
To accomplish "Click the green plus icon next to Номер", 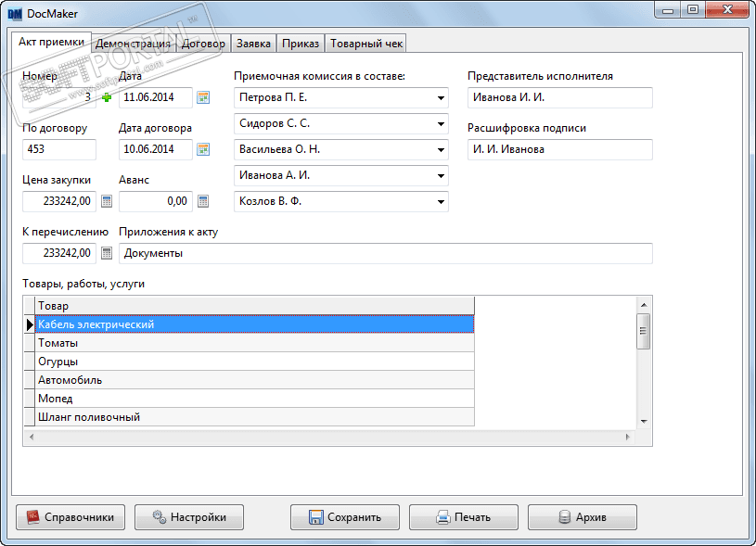I will click(107, 98).
